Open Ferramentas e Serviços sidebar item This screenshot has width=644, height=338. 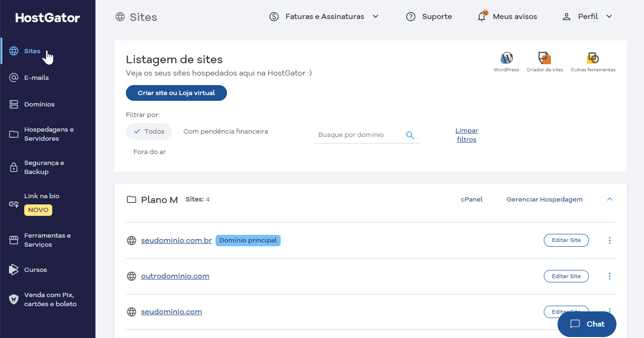[x=47, y=240]
